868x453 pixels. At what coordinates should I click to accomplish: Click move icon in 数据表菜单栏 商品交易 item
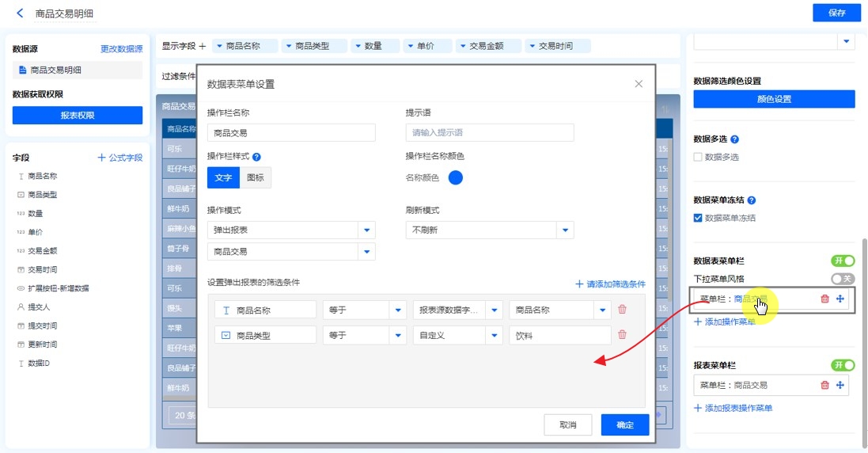click(x=840, y=299)
